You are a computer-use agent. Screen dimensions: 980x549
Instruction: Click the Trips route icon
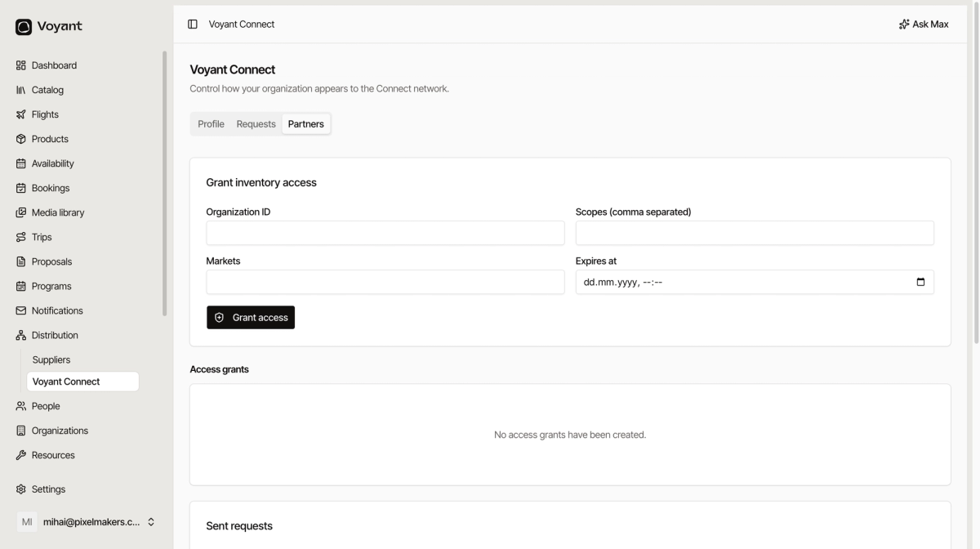click(21, 237)
